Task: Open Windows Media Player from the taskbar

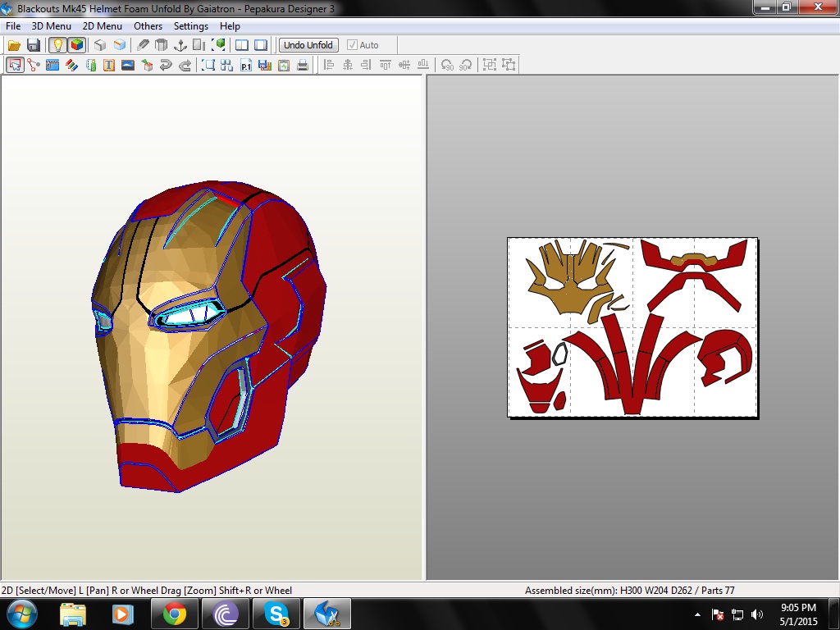Action: pos(122,614)
